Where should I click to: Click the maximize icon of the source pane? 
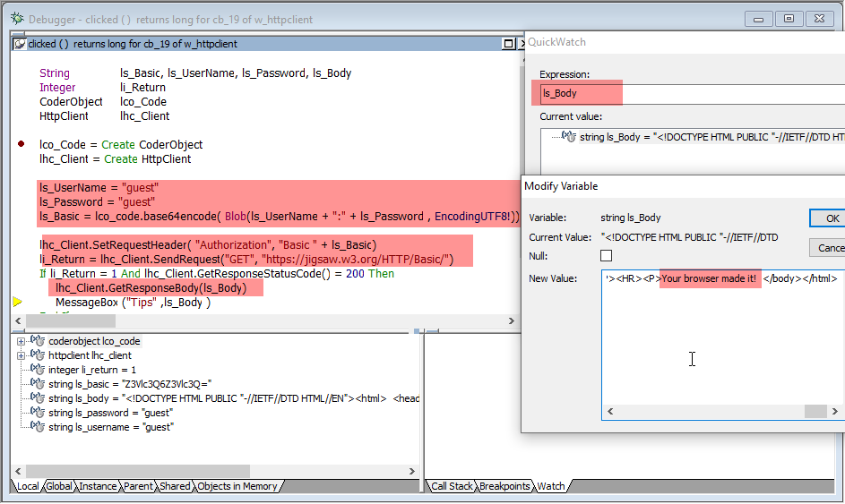point(508,43)
